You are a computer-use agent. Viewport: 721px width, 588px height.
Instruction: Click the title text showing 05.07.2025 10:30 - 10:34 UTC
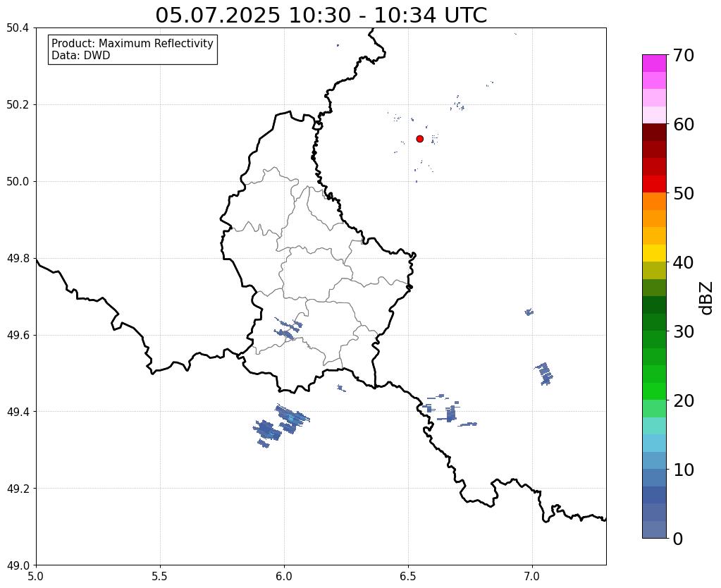(321, 16)
